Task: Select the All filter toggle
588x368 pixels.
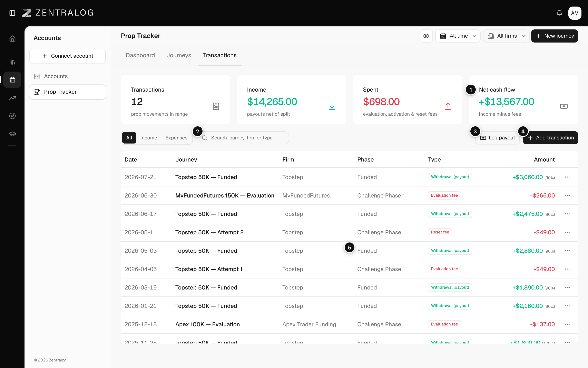Action: pyautogui.click(x=129, y=138)
